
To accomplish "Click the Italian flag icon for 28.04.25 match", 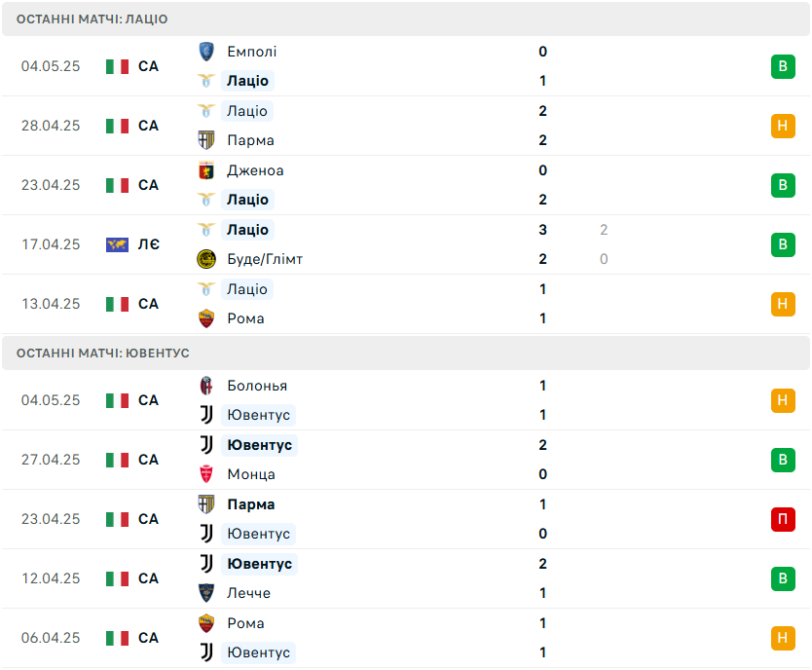I will [117, 126].
